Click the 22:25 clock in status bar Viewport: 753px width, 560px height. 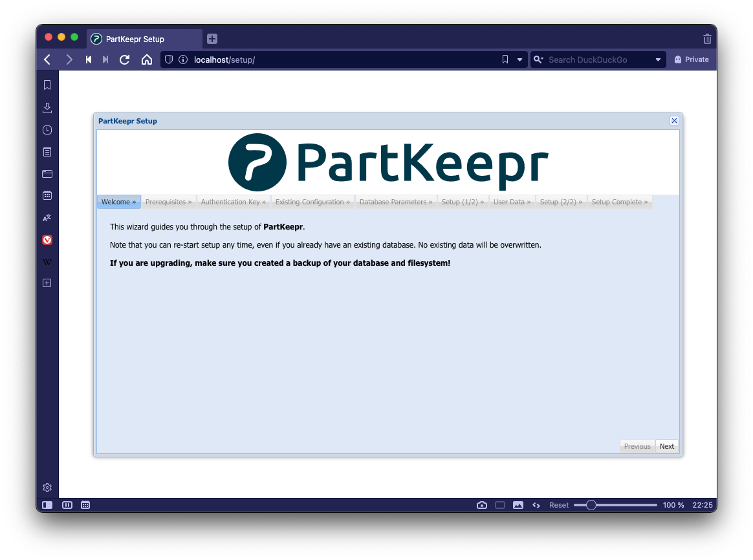pyautogui.click(x=702, y=505)
